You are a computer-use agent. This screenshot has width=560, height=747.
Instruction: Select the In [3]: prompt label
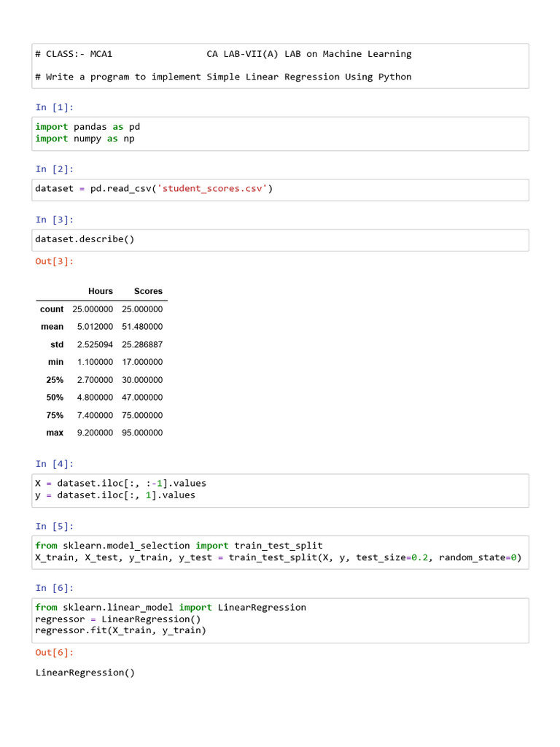[x=55, y=220]
